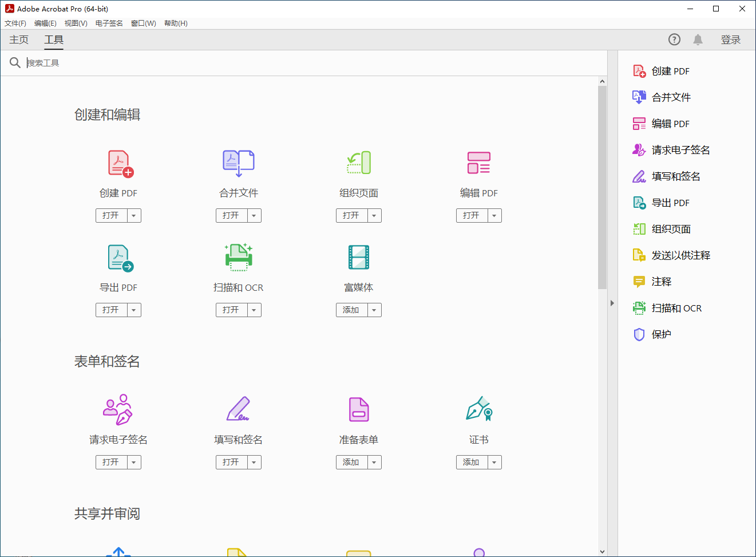The height and width of the screenshot is (557, 756).
Task: Open dropdown arrow next to Rich Media add button
Action: tap(374, 310)
